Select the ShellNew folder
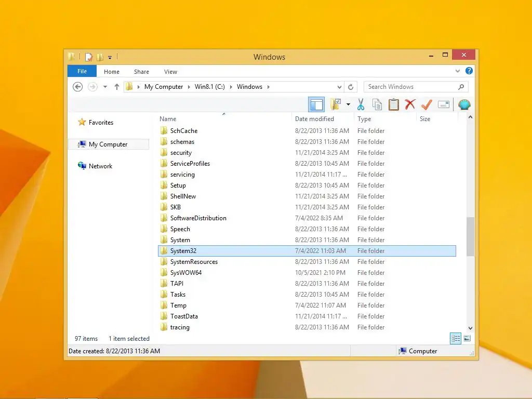This screenshot has width=532, height=399. pos(307,196)
